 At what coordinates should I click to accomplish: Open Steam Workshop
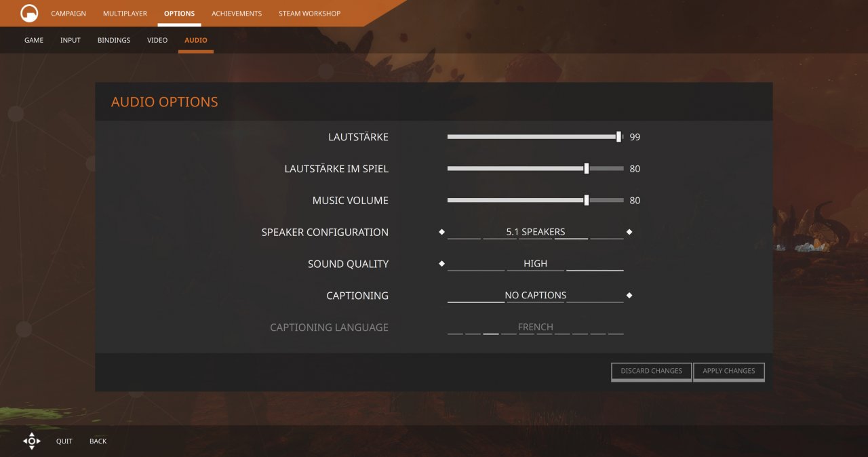[x=310, y=14]
